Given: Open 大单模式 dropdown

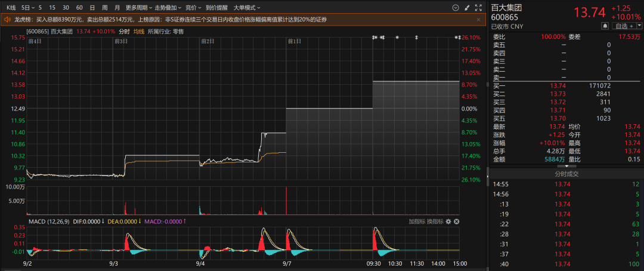Looking at the screenshot, I should (247, 7).
